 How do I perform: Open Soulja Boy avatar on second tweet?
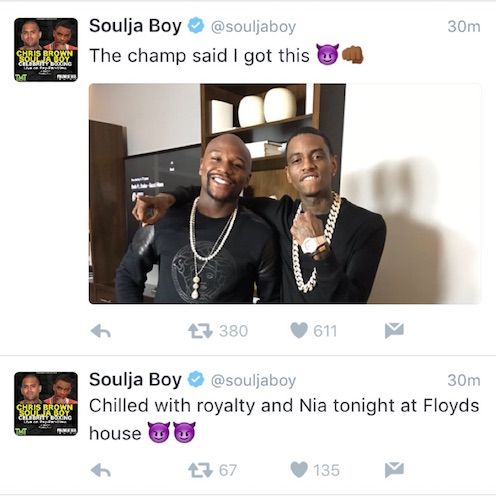click(x=46, y=404)
